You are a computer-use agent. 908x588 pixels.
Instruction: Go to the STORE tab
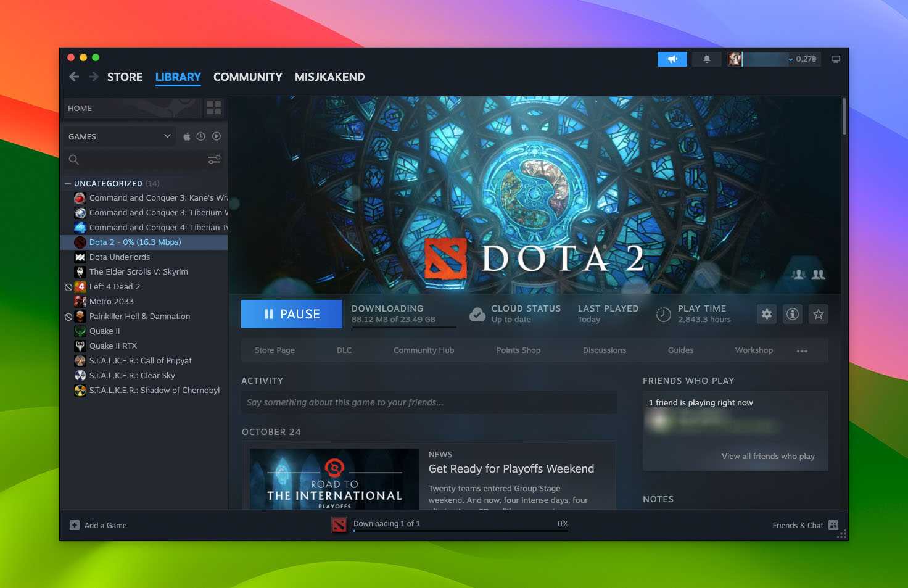coord(125,77)
